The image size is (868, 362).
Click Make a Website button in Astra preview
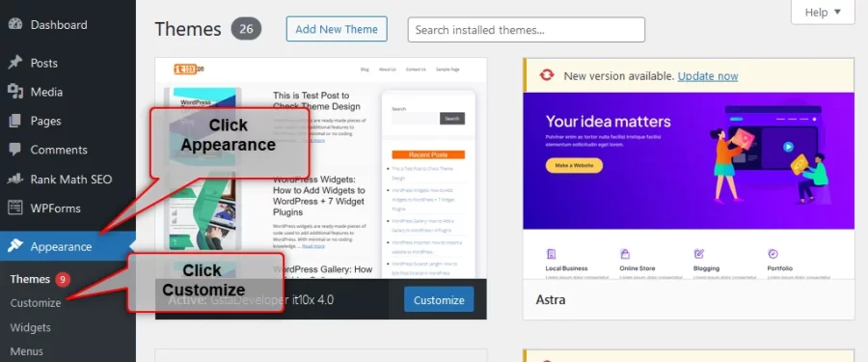pos(574,165)
